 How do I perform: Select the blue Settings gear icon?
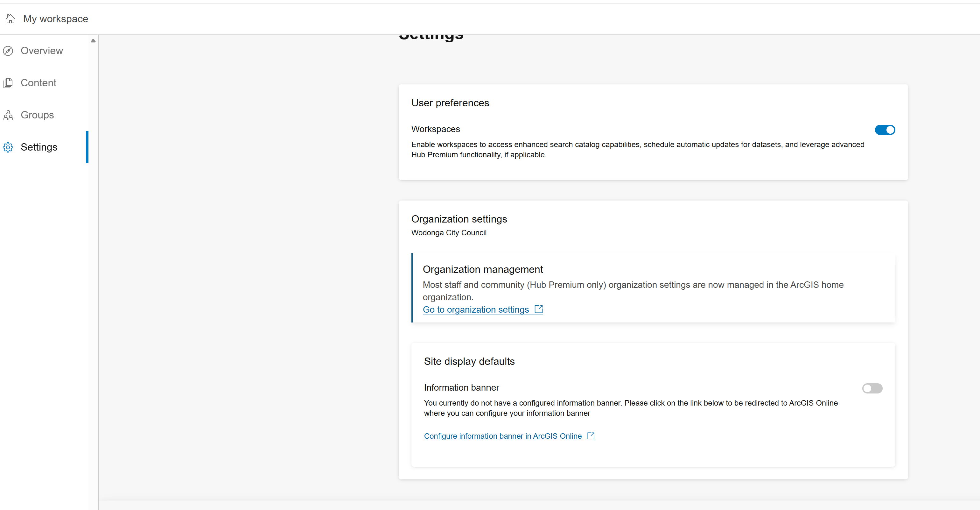(x=8, y=147)
